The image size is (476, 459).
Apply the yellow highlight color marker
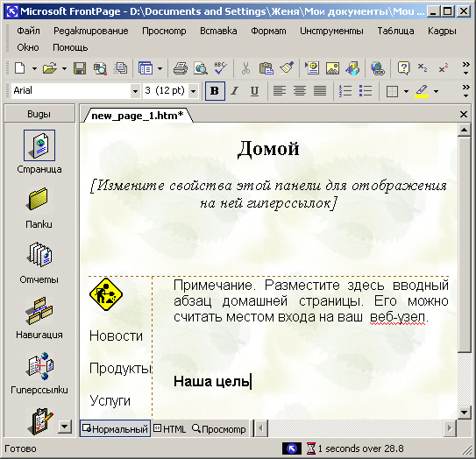click(422, 91)
